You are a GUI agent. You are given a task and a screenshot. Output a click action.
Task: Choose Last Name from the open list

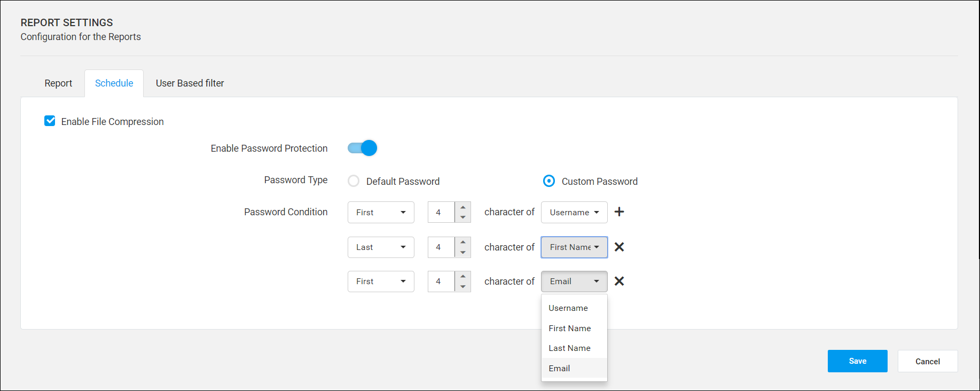pyautogui.click(x=569, y=348)
